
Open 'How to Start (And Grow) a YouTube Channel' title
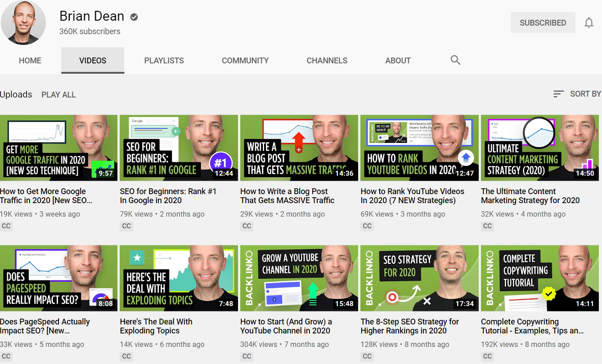pos(286,326)
